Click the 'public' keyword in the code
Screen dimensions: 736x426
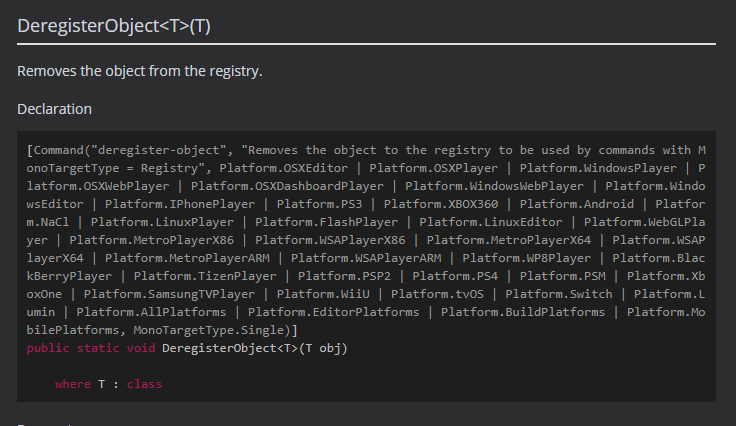click(x=48, y=348)
